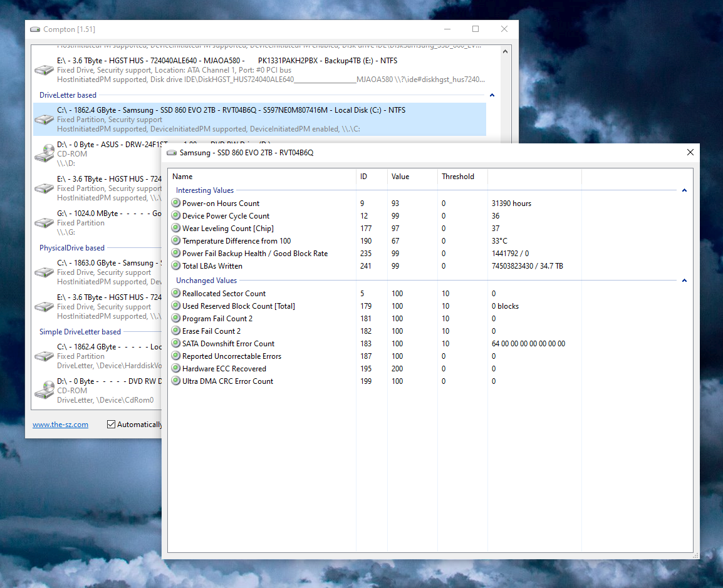
Task: Click the status icon beside Device Power Cycle Count
Action: tap(175, 215)
